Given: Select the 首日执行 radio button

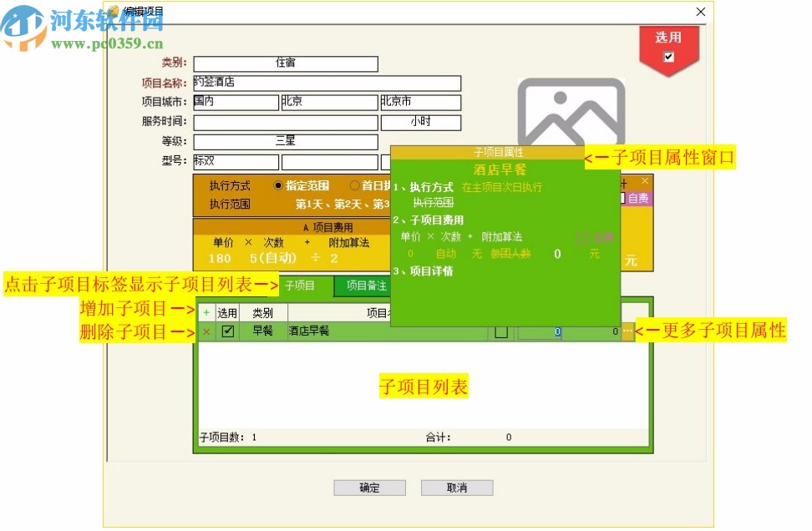Looking at the screenshot, I should click(355, 185).
